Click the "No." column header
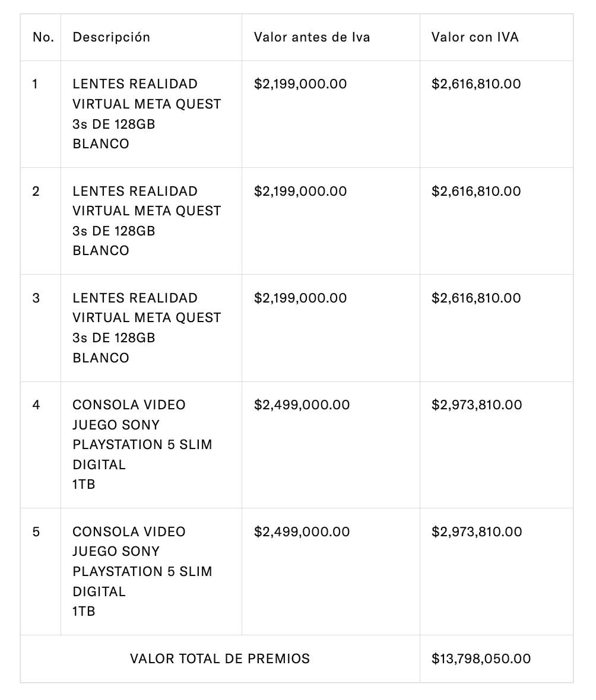Viewport: 596px width, 700px height. tap(43, 37)
